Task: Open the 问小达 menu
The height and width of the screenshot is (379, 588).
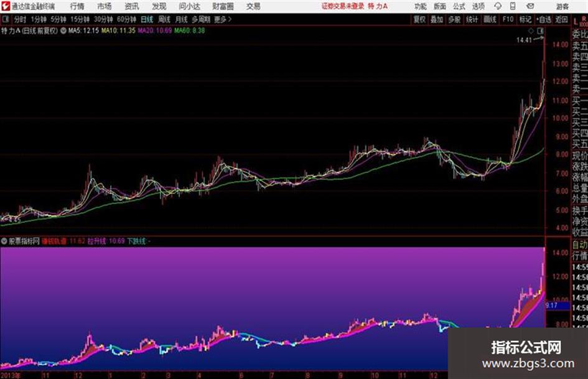Action: tap(189, 6)
